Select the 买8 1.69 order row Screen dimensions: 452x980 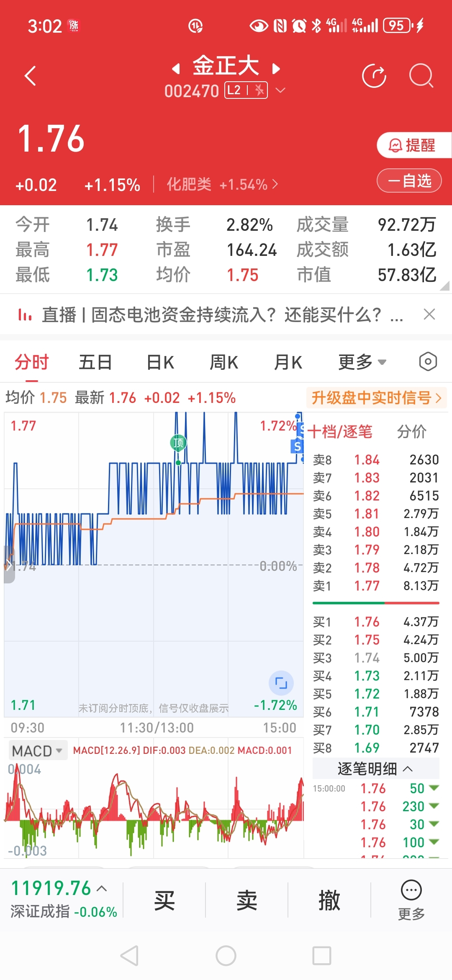(375, 748)
